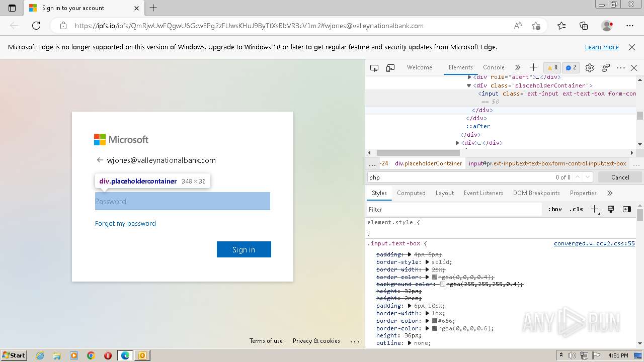Jump to next search result arrow

[x=588, y=177]
